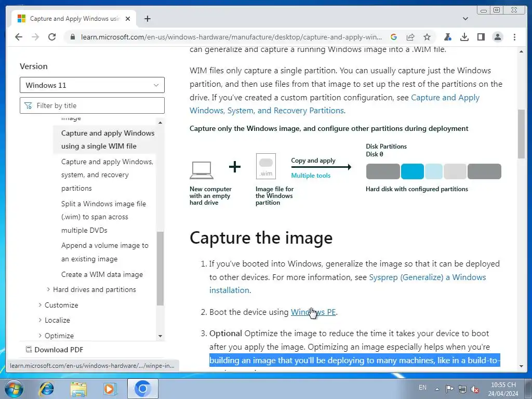
Task: Click the network tray icon
Action: click(x=462, y=389)
